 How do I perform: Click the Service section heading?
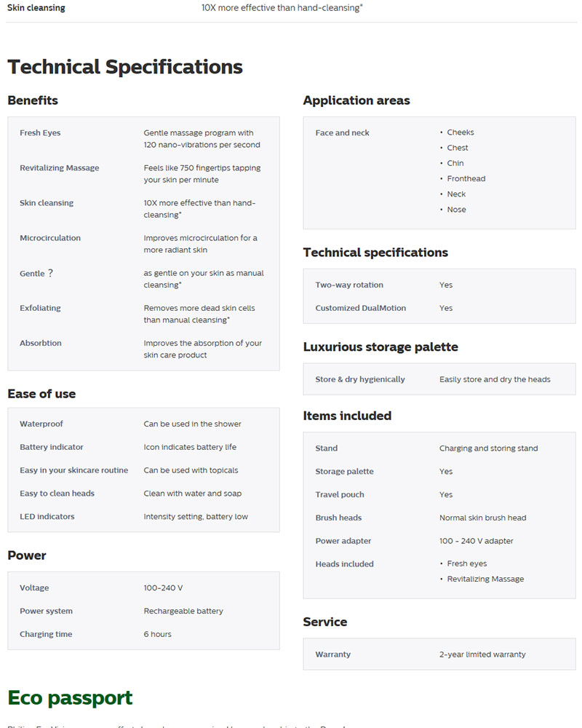coord(325,622)
